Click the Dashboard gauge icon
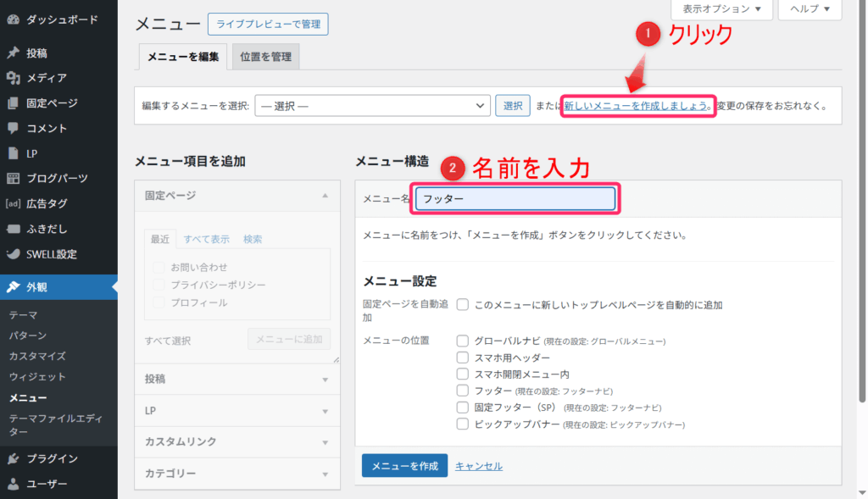Screen dimensions: 868x499 tap(14, 20)
